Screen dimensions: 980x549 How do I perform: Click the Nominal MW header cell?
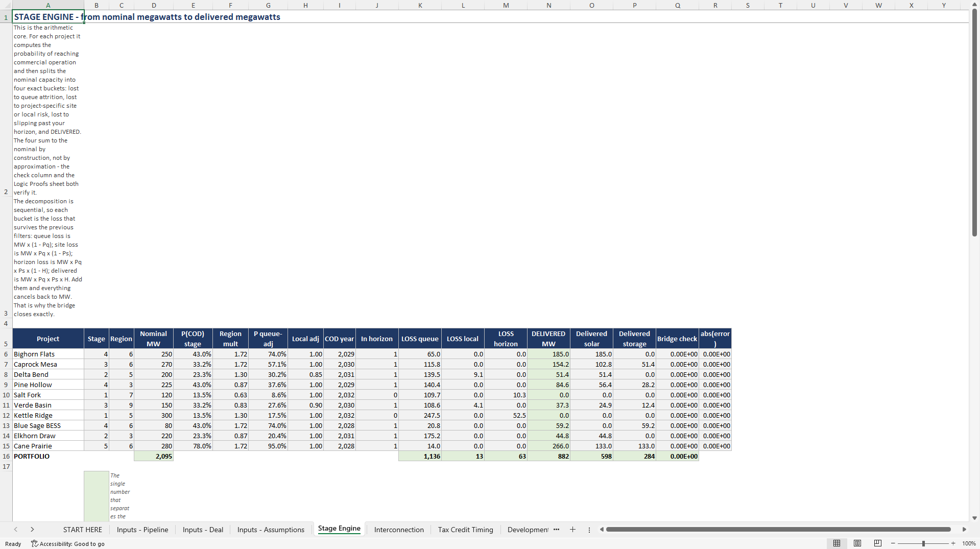tap(154, 339)
